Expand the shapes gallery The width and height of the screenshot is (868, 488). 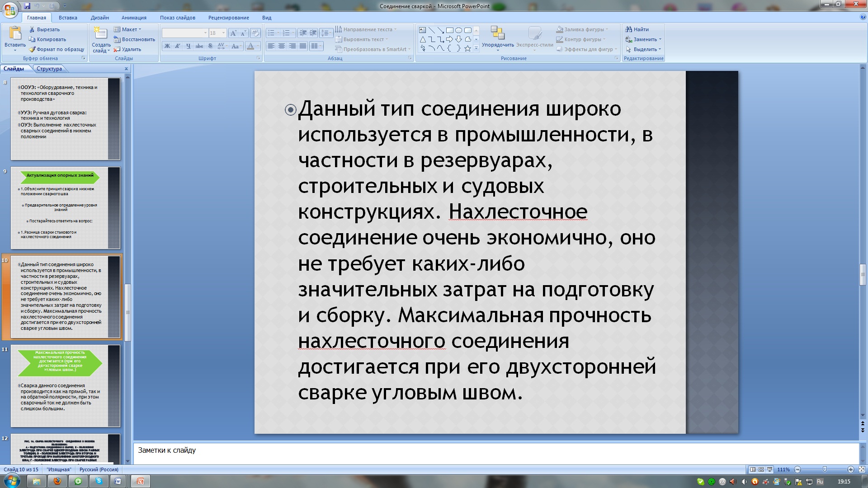coord(476,48)
